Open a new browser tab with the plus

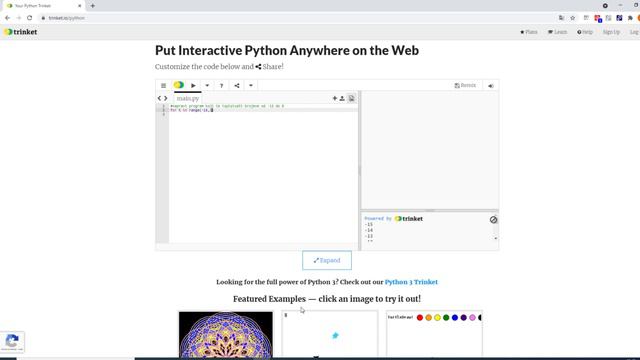(93, 6)
